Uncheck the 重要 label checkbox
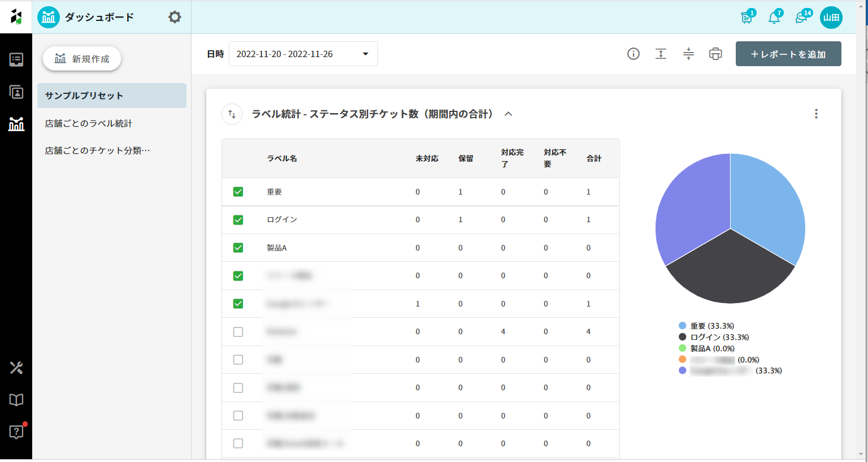The image size is (868, 462). pyautogui.click(x=238, y=192)
